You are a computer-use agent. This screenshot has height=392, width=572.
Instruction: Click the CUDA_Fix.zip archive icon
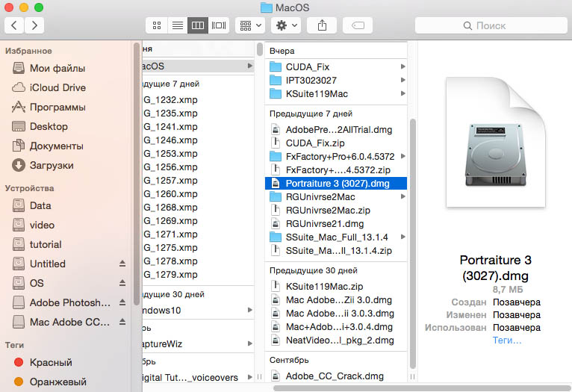(x=276, y=143)
